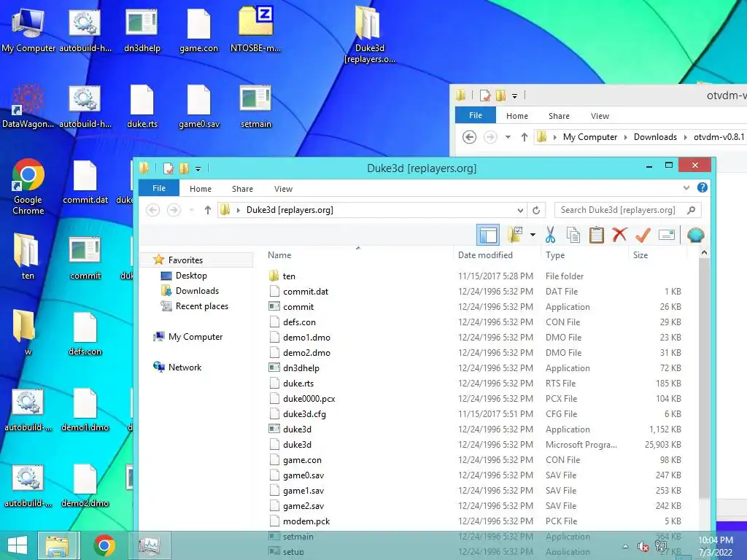Viewport: 747px width, 560px height.
Task: Toggle the navigation pane toolbar button
Action: pyautogui.click(x=488, y=235)
